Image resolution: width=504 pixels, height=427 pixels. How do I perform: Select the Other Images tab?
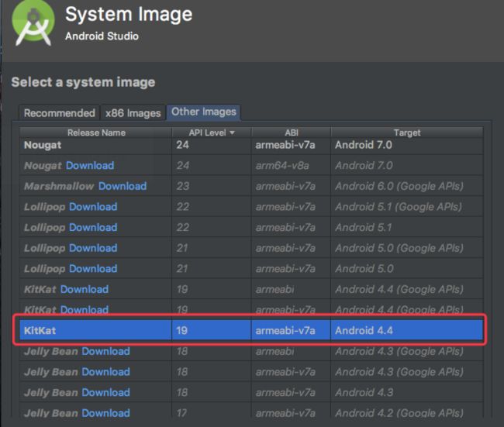pyautogui.click(x=203, y=112)
